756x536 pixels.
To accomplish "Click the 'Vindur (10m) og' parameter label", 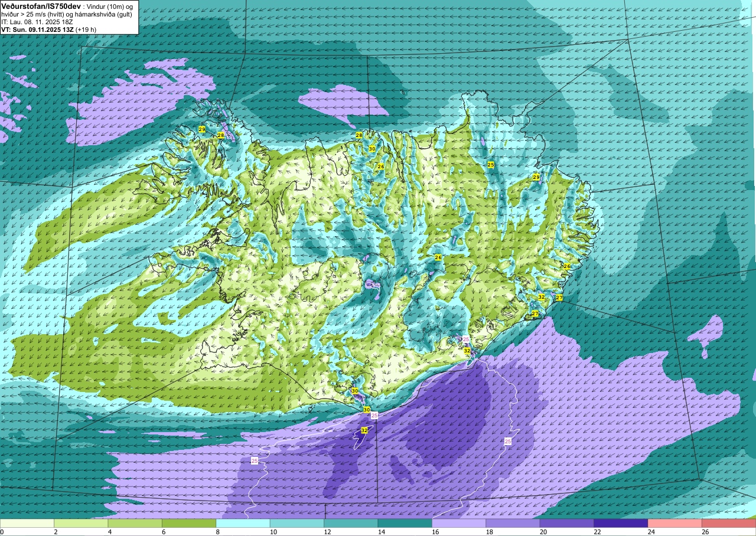I will click(x=110, y=6).
